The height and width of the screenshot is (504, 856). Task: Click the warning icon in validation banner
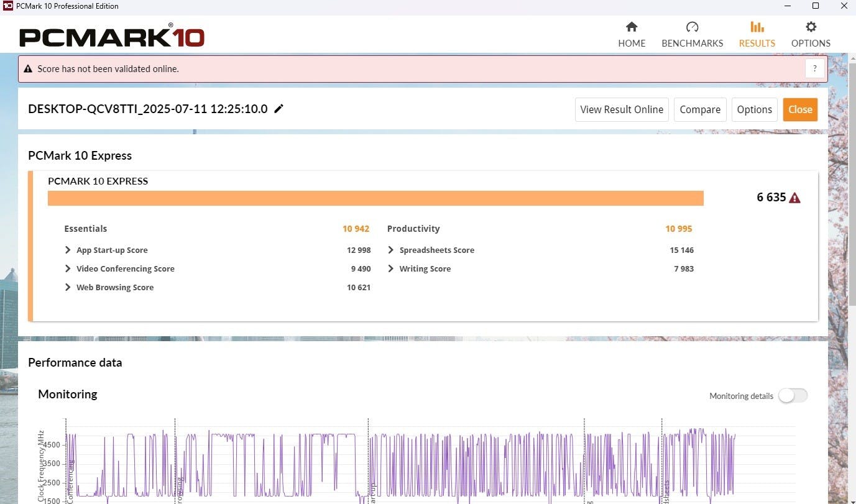(x=27, y=69)
